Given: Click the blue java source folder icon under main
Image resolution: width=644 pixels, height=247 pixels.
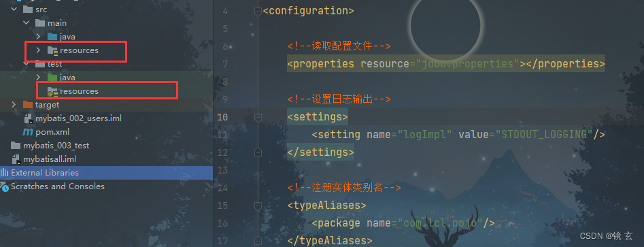Looking at the screenshot, I should [52, 37].
